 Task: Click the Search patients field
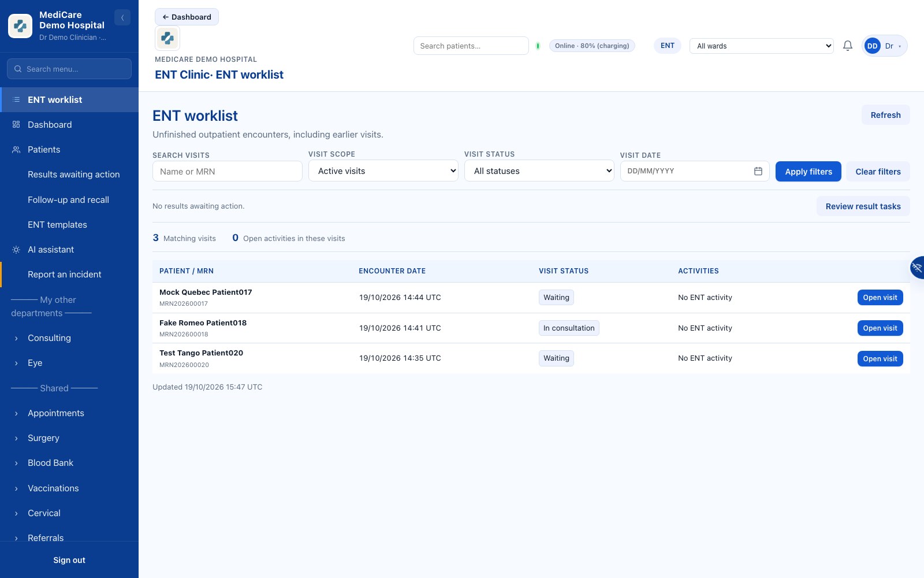pyautogui.click(x=471, y=46)
